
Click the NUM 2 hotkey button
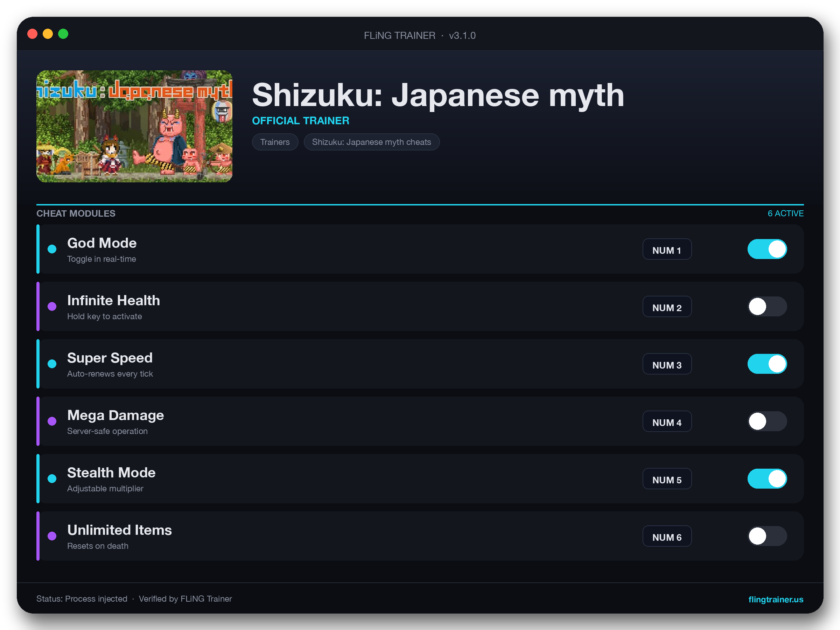[x=667, y=307]
